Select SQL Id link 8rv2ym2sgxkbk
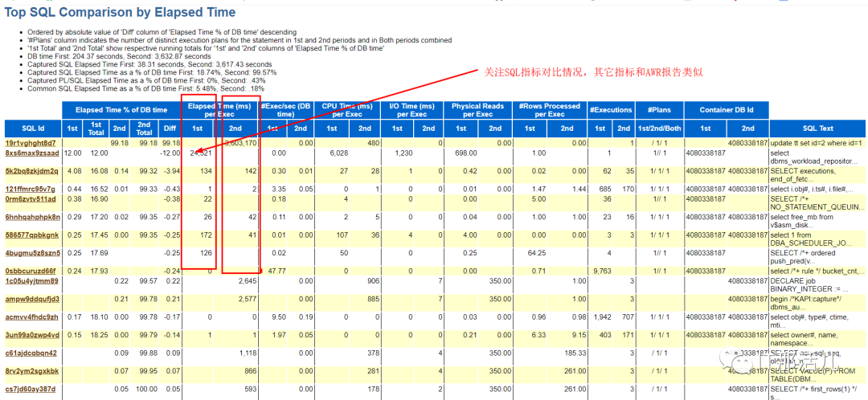Image resolution: width=868 pixels, height=400 pixels. (31, 371)
